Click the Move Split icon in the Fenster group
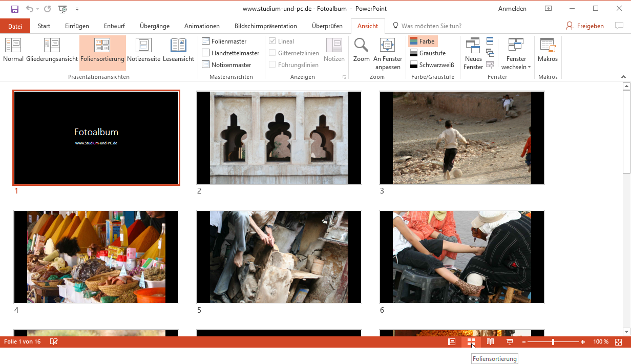631x364 pixels. 490,64
